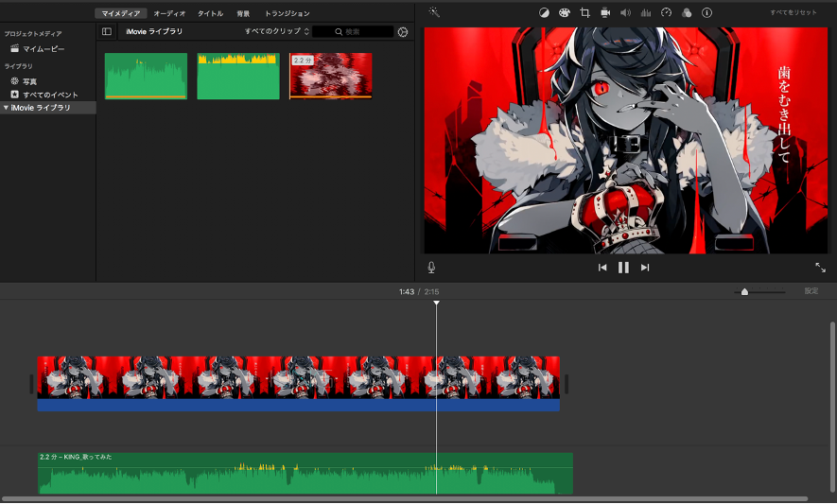This screenshot has width=837, height=504.
Task: Click the preview viewer image
Action: click(x=625, y=140)
